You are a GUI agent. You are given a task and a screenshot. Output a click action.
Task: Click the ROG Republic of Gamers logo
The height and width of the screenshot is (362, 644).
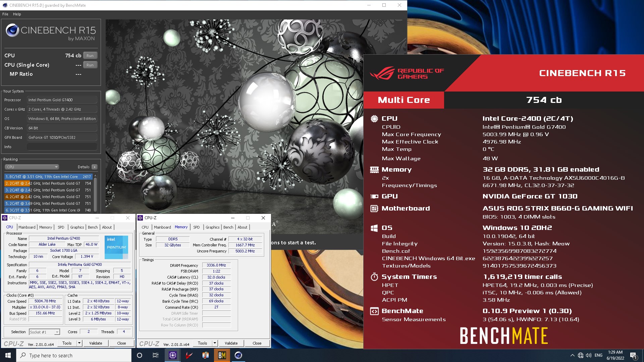pos(407,73)
